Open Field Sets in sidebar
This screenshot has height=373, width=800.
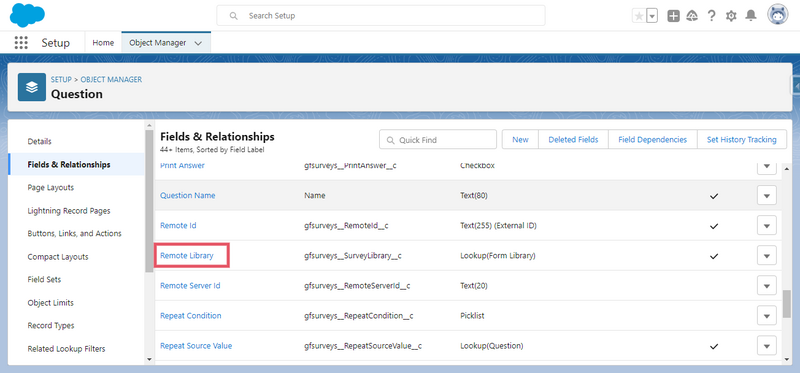[44, 280]
